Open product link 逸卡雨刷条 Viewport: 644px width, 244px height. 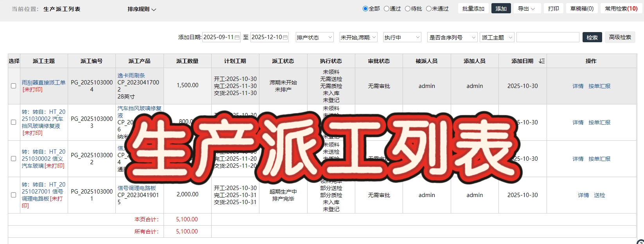pyautogui.click(x=131, y=75)
